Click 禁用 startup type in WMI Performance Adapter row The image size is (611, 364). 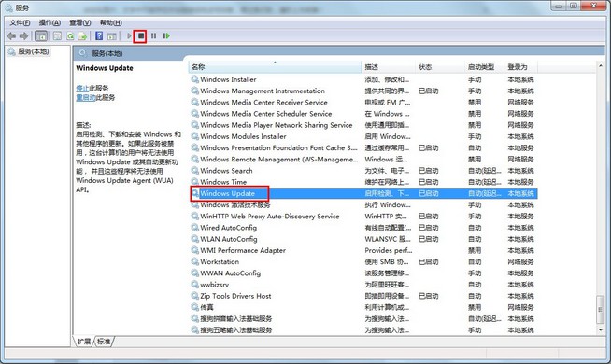[475, 250]
